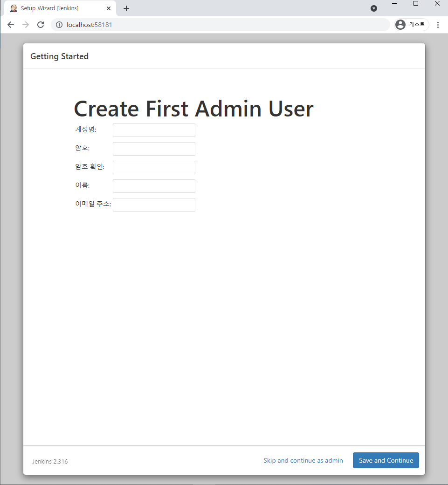Open the guest profile avatar button

[x=412, y=25]
